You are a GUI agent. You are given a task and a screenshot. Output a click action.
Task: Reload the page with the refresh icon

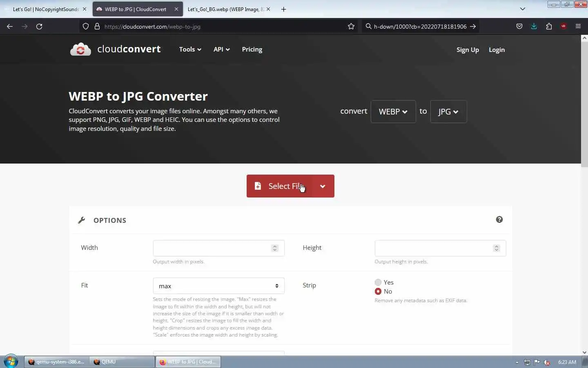click(x=39, y=27)
